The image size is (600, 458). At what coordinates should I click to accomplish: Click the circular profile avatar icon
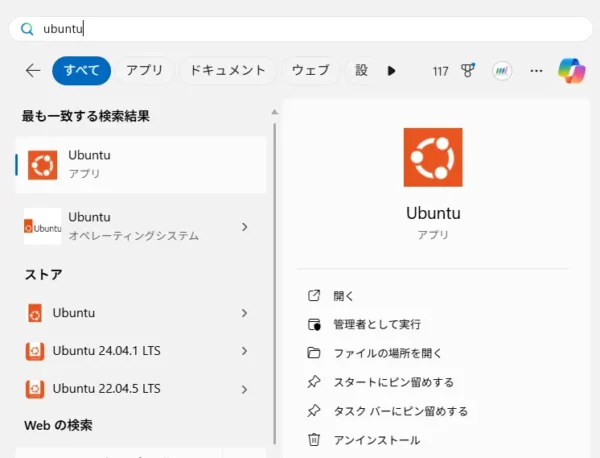[502, 71]
